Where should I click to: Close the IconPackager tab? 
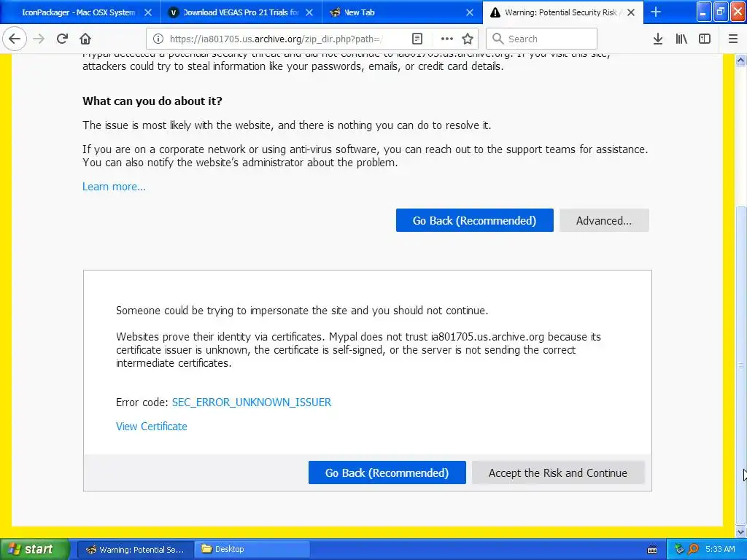pyautogui.click(x=148, y=12)
